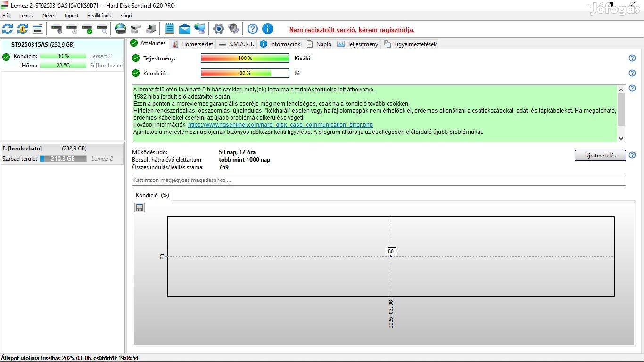Switch to the Információk tab
Viewport: 644px width, 362px height.
point(280,44)
